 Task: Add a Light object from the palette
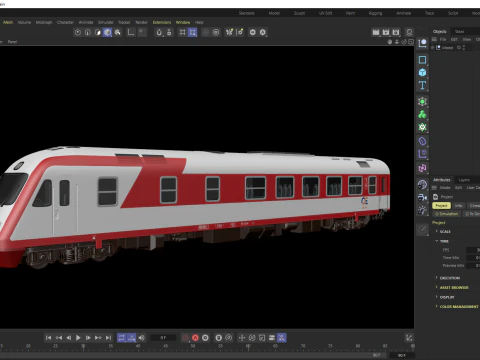[x=422, y=210]
